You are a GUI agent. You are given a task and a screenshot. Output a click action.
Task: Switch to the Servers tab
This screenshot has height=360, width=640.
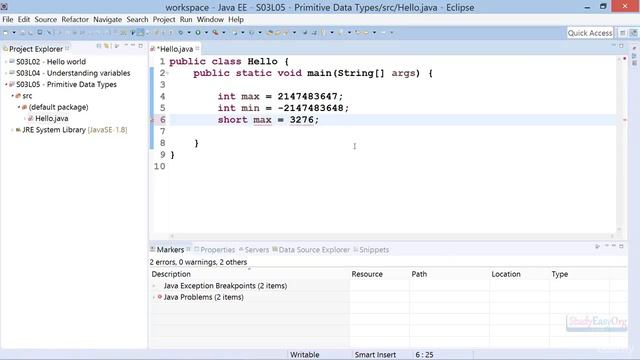click(x=253, y=250)
